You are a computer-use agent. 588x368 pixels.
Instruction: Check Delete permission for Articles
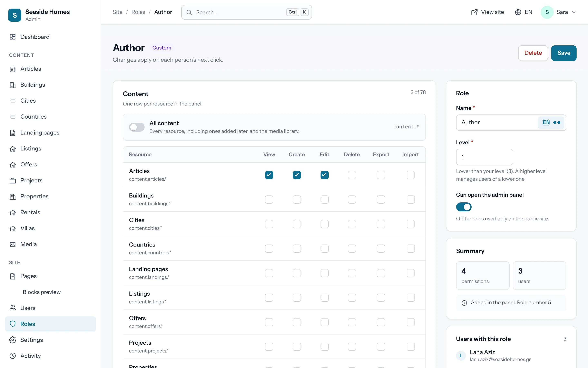[352, 175]
